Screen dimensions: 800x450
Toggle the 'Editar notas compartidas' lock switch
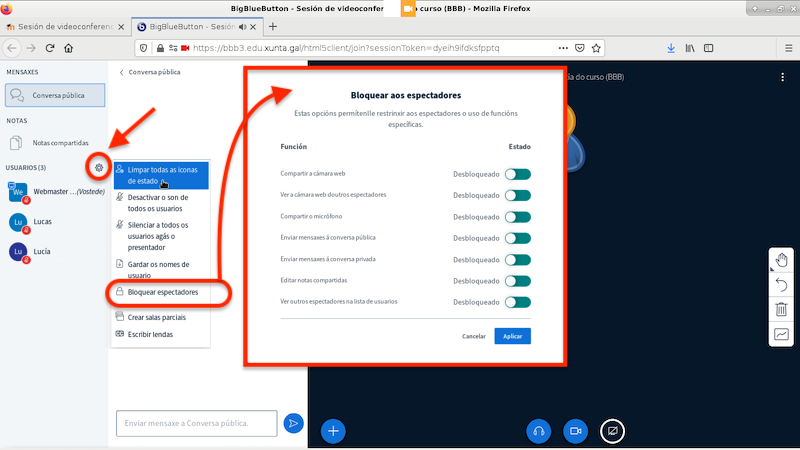click(x=517, y=281)
